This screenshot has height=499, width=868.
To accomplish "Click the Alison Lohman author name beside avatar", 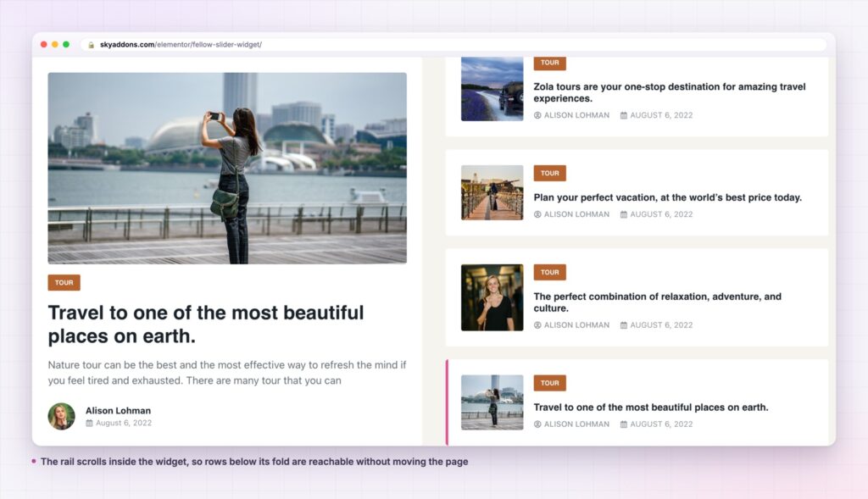I will point(118,411).
